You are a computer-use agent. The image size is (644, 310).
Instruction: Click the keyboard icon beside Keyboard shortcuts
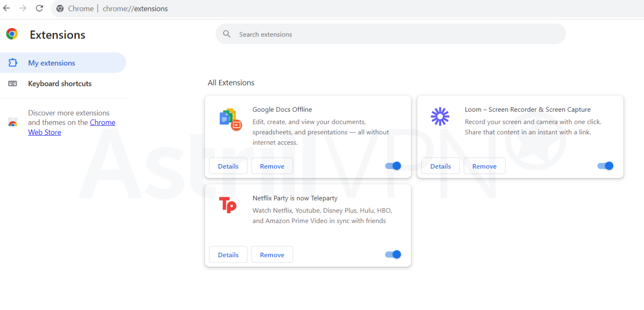click(13, 83)
